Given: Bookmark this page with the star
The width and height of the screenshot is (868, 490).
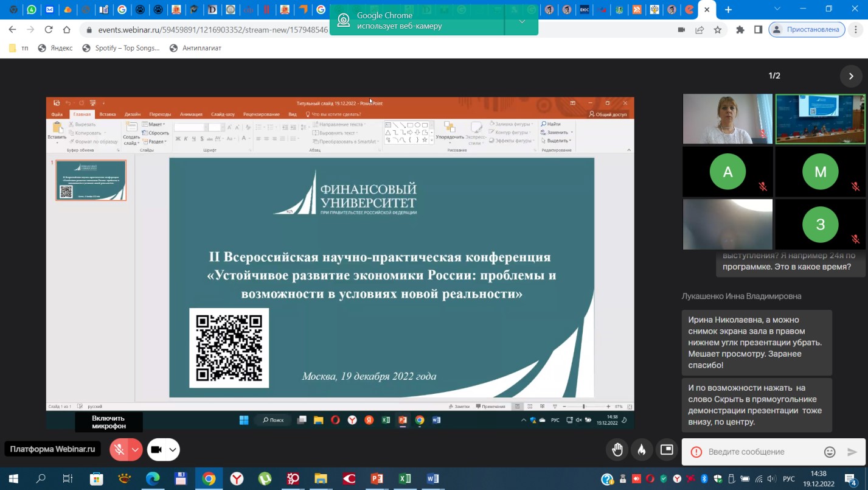Looking at the screenshot, I should (x=718, y=30).
